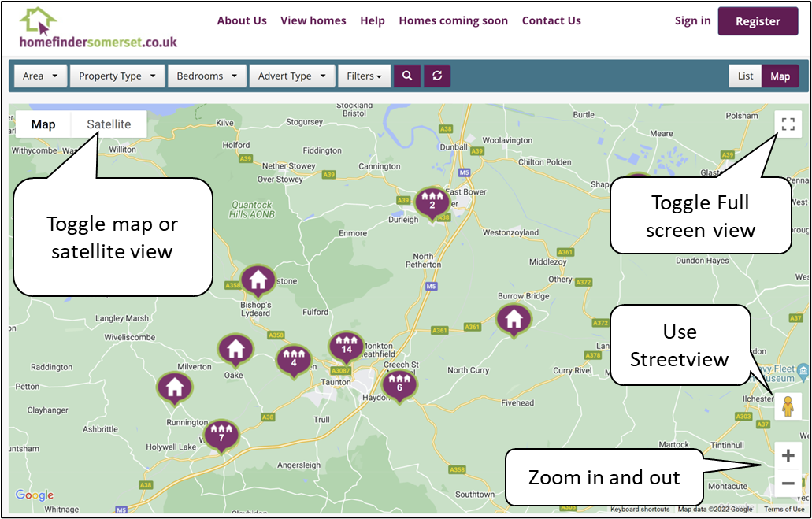Toggle the map fullscreen icon
This screenshot has height=519, width=812.
[x=788, y=124]
